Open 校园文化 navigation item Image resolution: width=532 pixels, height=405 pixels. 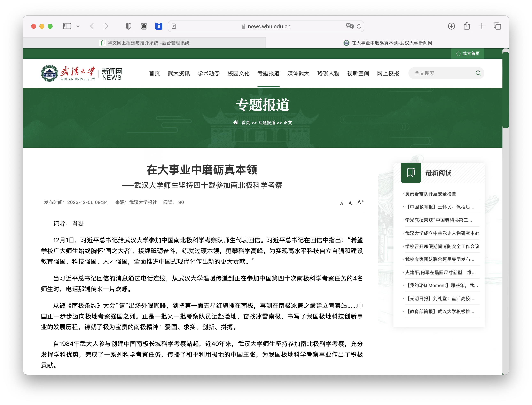238,73
